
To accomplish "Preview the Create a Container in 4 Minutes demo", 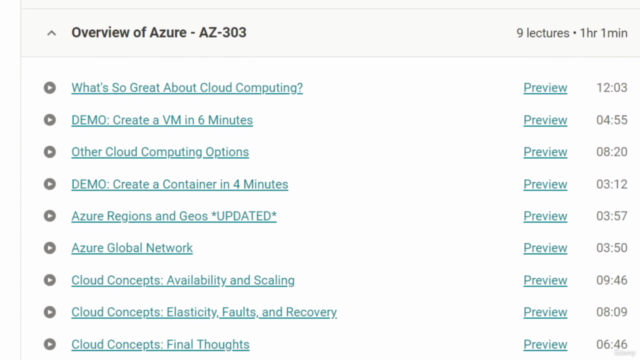I will 545,184.
